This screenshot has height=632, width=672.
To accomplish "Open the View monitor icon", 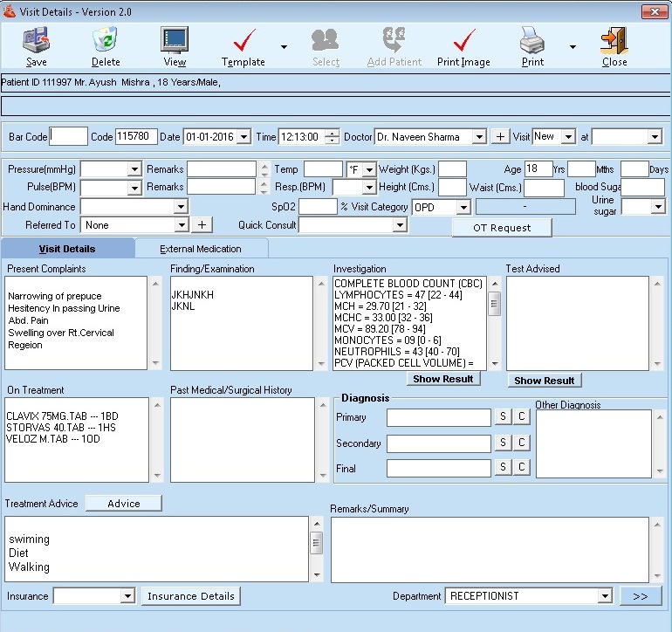I will click(175, 40).
